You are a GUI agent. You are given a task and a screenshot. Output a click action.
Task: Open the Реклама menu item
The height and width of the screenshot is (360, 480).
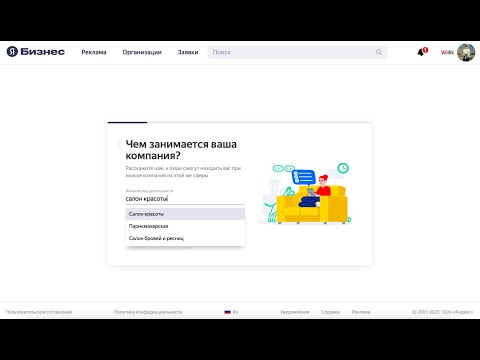pos(94,52)
